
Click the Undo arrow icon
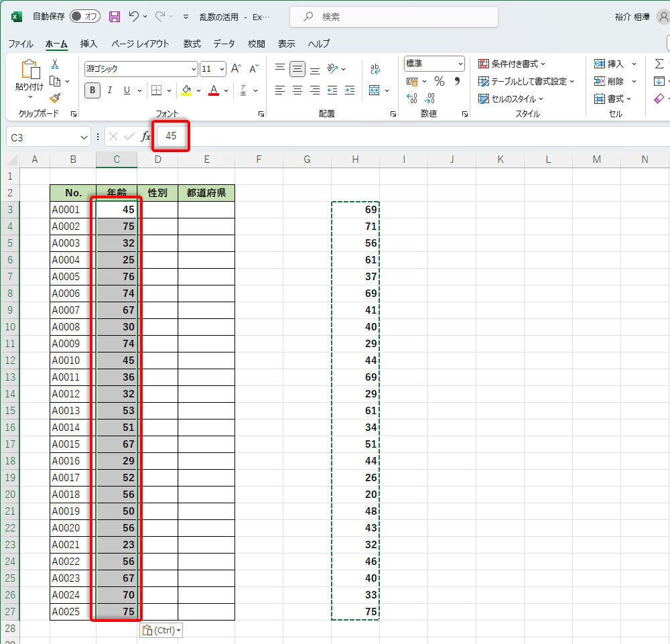134,16
